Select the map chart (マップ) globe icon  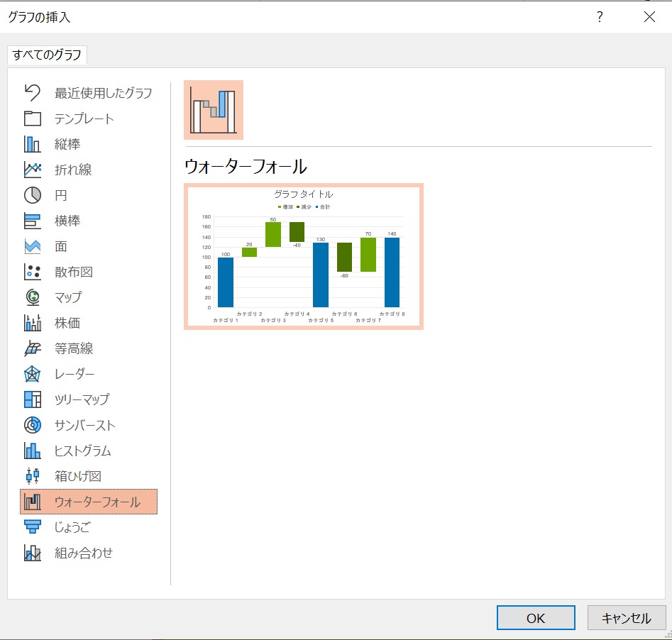tap(33, 297)
